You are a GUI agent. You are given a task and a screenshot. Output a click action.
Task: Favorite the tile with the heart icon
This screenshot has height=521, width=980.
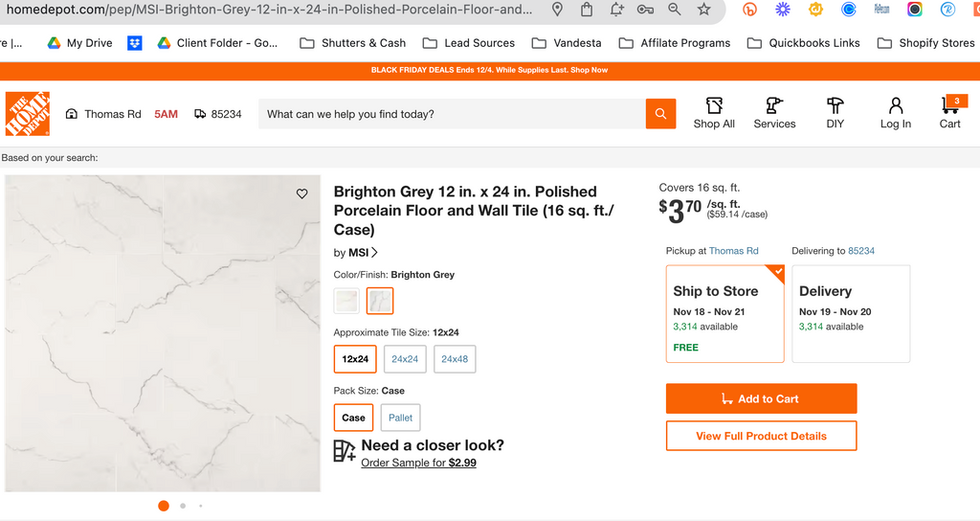pos(301,193)
